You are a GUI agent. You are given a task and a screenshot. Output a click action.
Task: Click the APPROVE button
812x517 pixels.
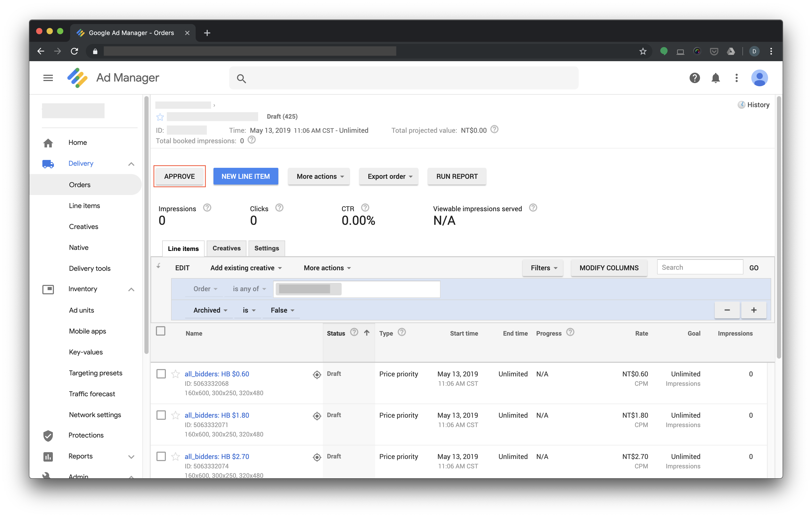tap(179, 176)
